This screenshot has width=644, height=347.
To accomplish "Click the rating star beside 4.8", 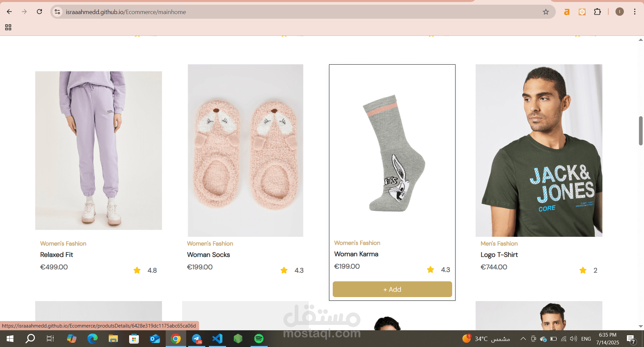I will point(137,270).
